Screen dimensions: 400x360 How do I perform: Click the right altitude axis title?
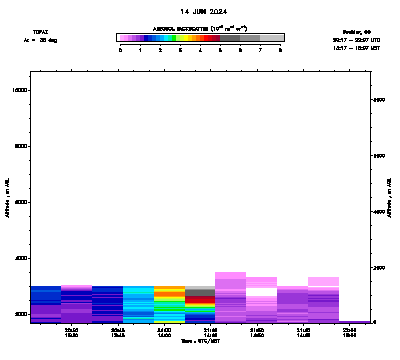(x=389, y=198)
